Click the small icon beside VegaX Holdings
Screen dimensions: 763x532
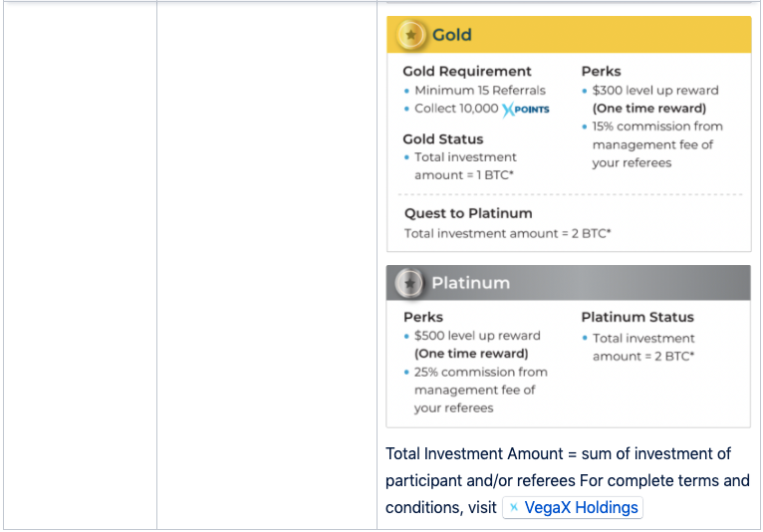pos(514,508)
